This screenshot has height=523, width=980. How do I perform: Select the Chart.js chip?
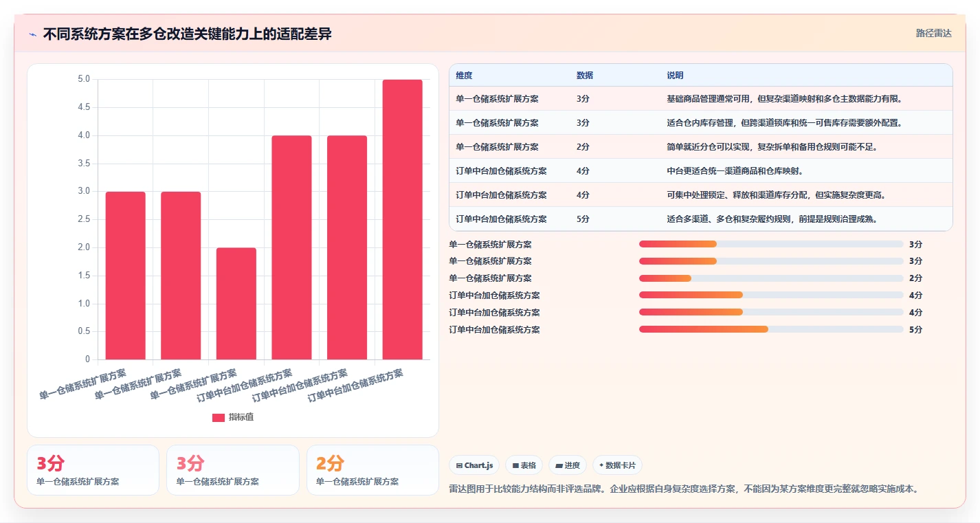coord(474,465)
